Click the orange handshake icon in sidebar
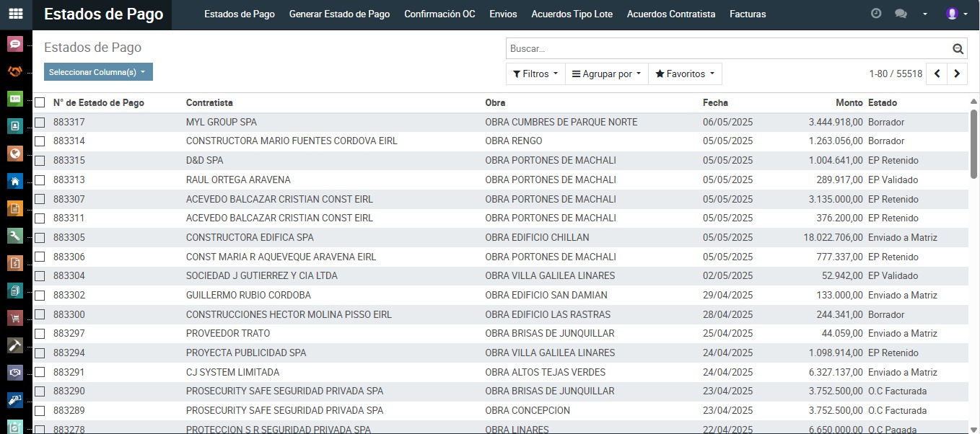The height and width of the screenshot is (434, 980). coord(15,71)
